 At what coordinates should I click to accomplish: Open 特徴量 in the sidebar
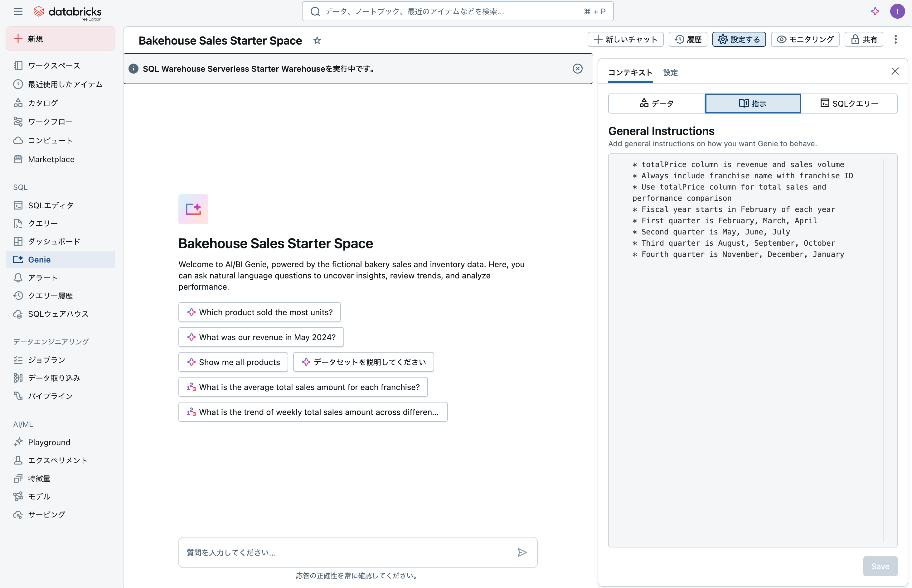[60, 479]
